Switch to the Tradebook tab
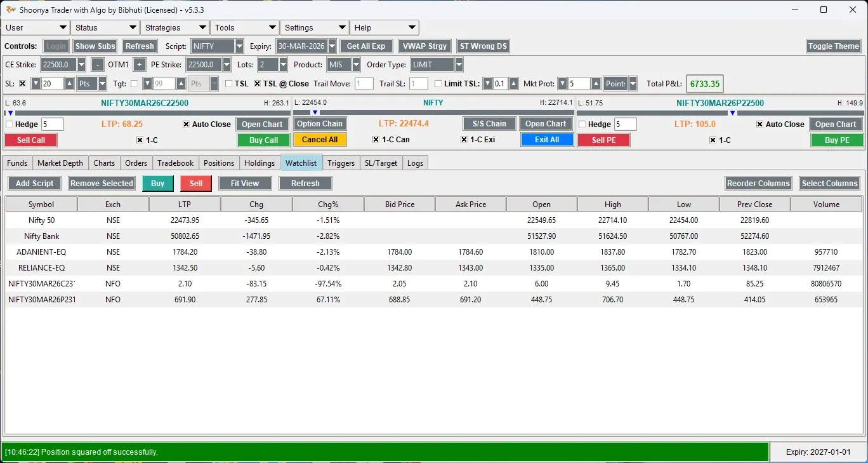This screenshot has width=868, height=463. pos(176,163)
